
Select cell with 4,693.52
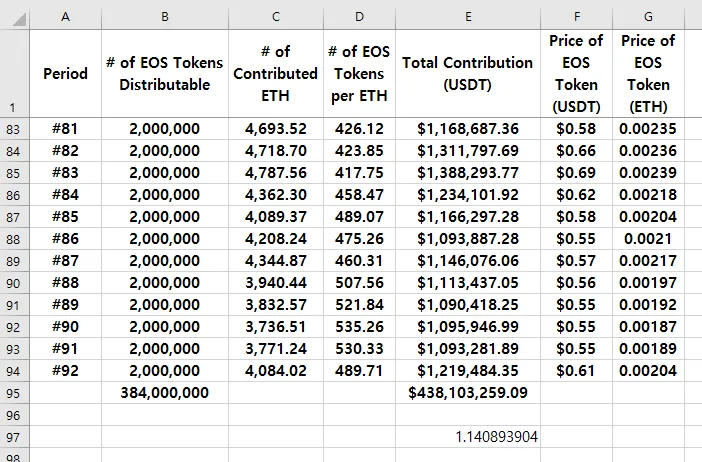pyautogui.click(x=276, y=129)
